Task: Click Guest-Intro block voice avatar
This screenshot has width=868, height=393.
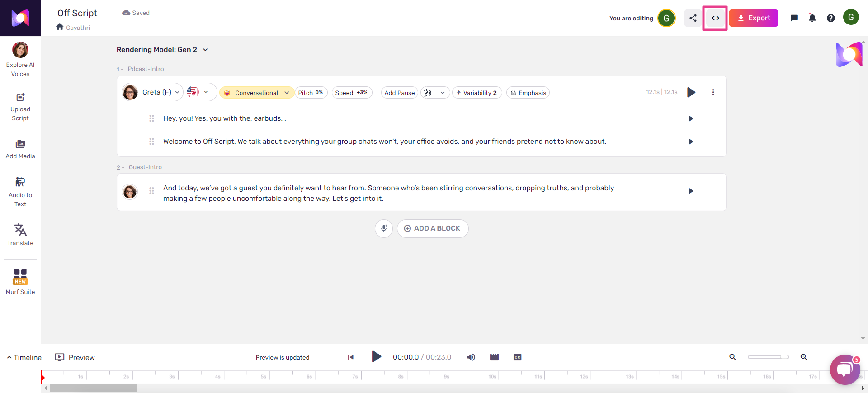Action: 130,192
